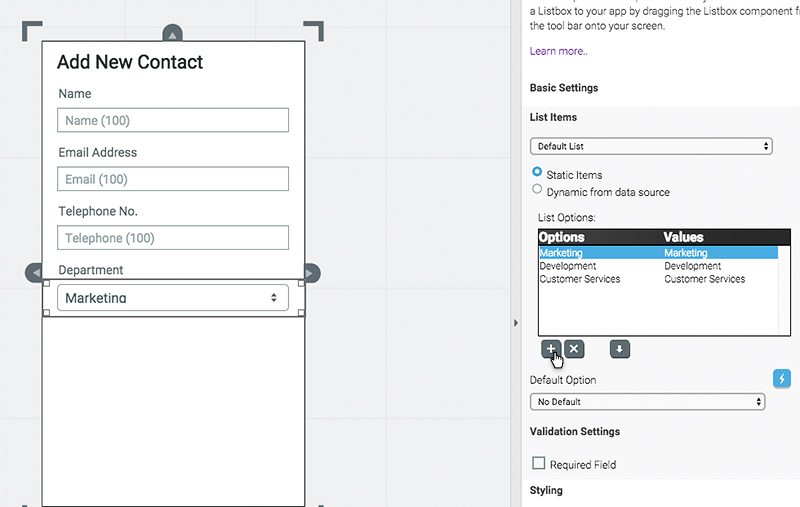This screenshot has height=507, width=800.
Task: Click the Styling section heading
Action: (546, 491)
